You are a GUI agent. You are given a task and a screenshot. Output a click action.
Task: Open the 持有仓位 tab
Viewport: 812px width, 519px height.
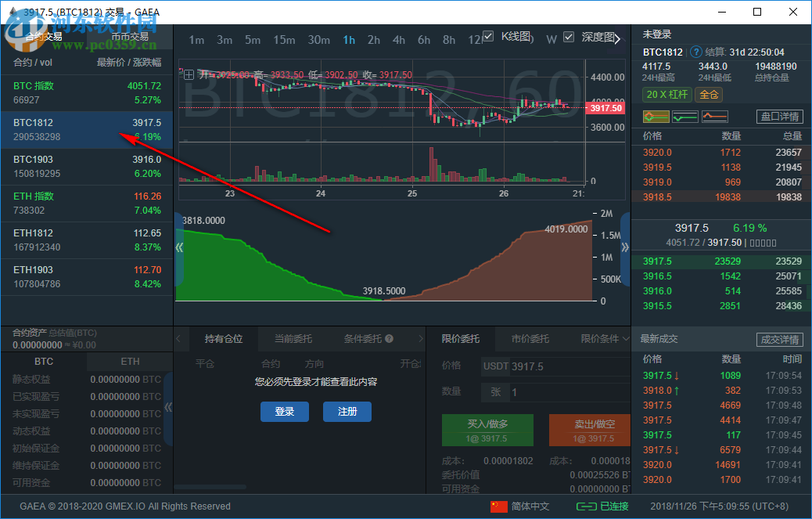(x=224, y=339)
